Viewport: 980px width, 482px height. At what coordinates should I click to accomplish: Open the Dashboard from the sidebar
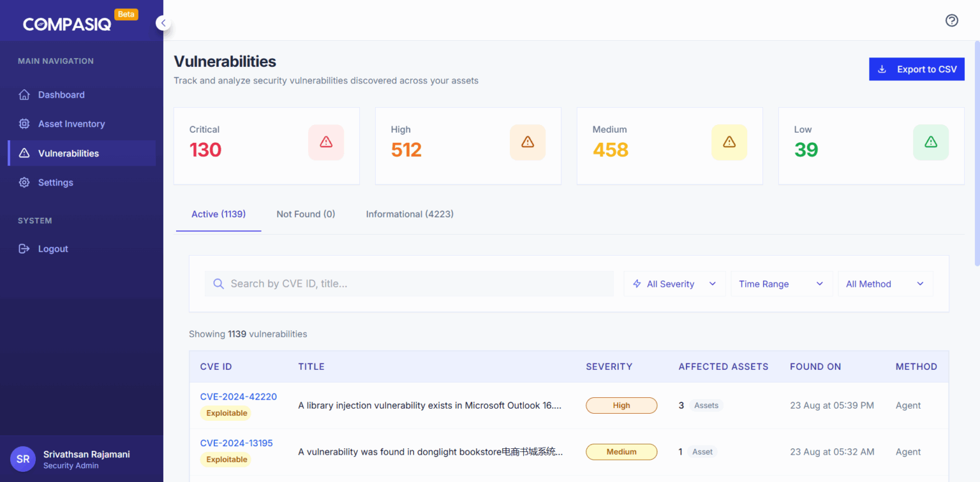pos(24,94)
